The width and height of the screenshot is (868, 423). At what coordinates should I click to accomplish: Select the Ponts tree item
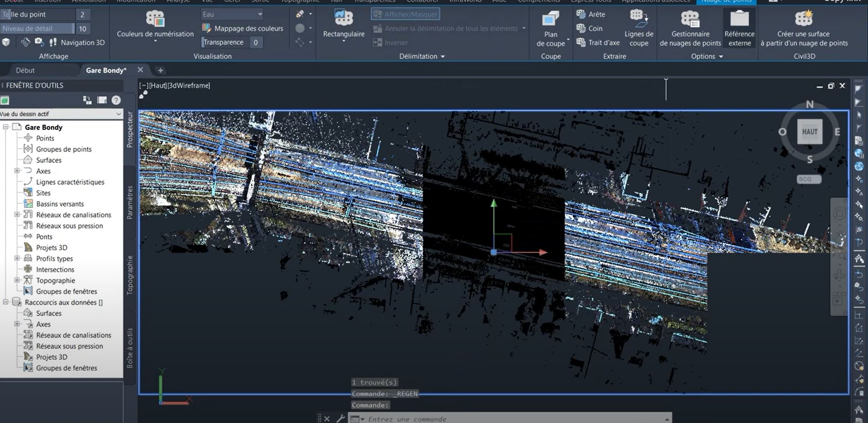click(44, 237)
